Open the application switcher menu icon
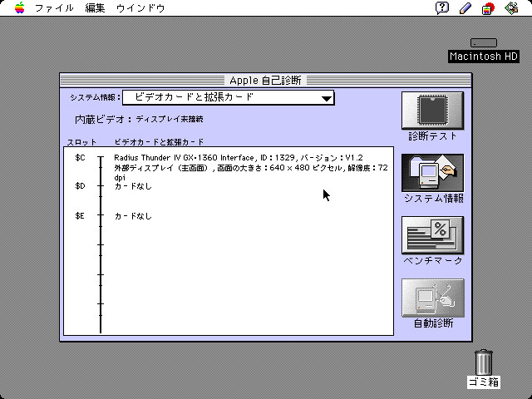The height and width of the screenshot is (399, 532). point(511,7)
